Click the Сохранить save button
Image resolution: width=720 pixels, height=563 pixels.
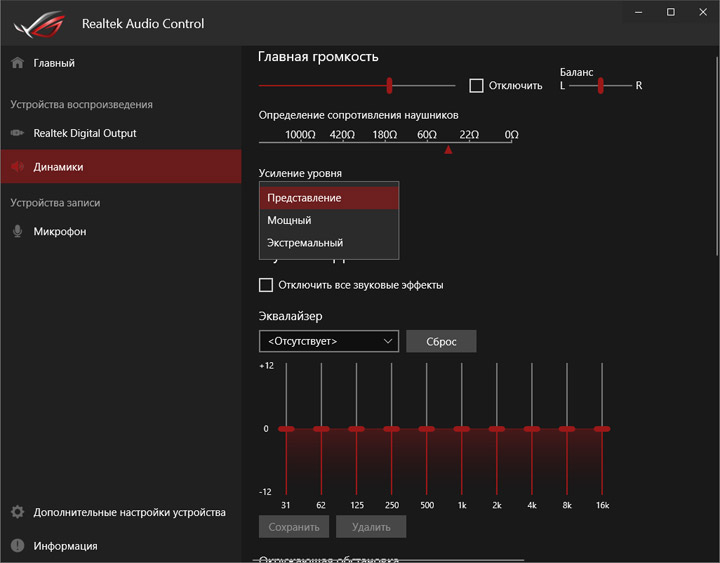pyautogui.click(x=294, y=527)
